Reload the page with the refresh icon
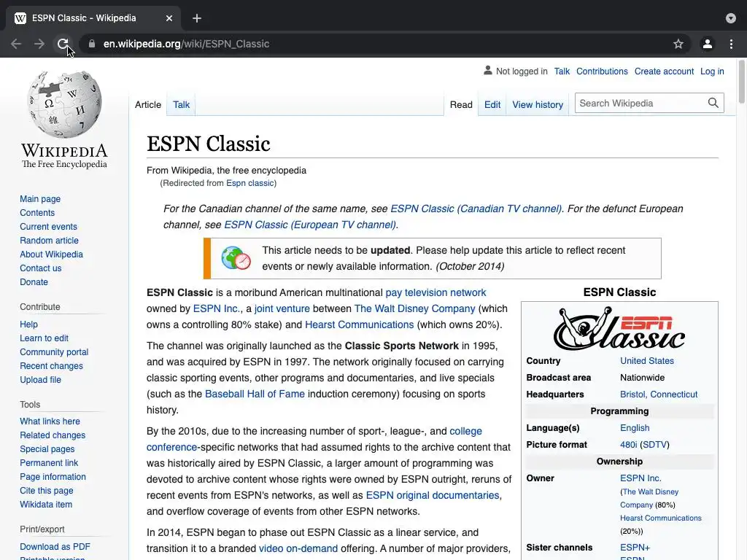 tap(63, 44)
